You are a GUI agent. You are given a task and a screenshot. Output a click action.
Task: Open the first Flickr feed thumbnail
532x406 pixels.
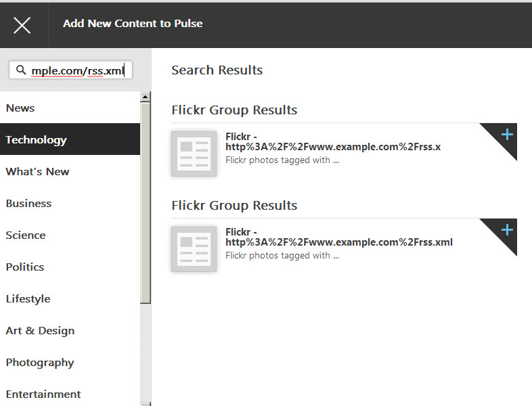pos(194,154)
